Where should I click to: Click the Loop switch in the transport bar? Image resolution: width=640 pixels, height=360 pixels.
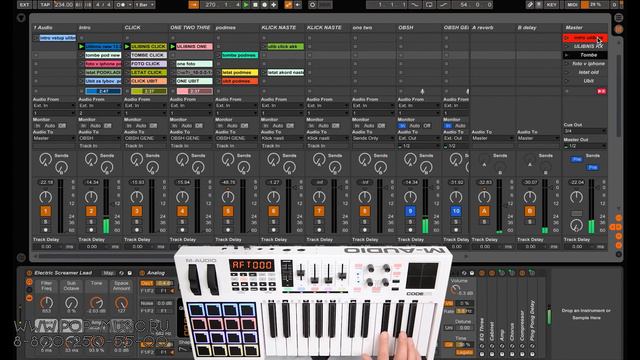(429, 5)
